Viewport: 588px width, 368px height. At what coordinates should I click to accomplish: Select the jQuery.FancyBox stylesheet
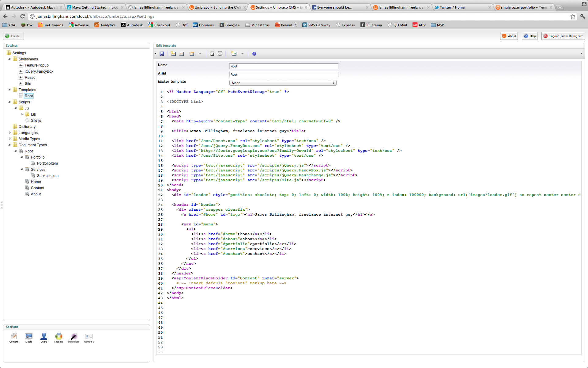point(39,71)
